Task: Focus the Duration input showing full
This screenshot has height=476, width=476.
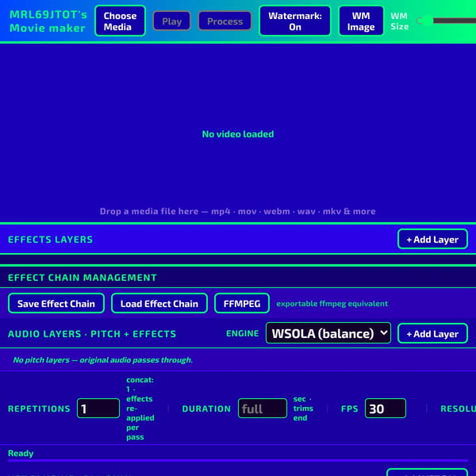Action: [x=263, y=409]
